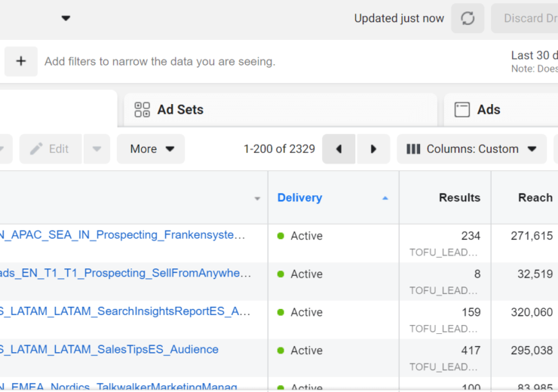Open the dropdown arrow next to Edit
Screen dimensions: 558x392
point(97,149)
